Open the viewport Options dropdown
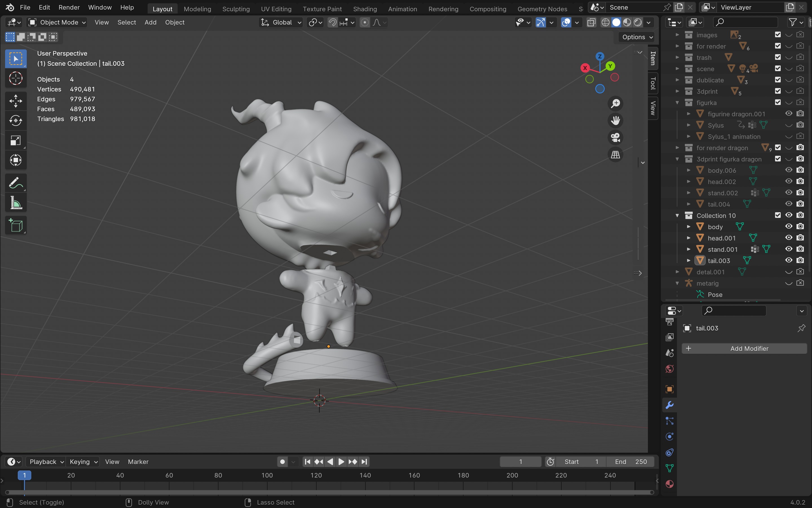812x508 pixels. pos(637,37)
